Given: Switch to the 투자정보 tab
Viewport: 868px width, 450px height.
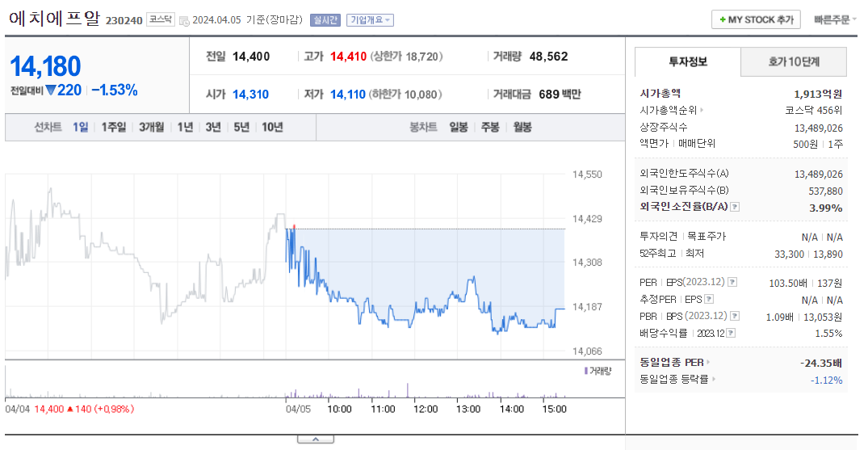Looking at the screenshot, I should tap(688, 61).
